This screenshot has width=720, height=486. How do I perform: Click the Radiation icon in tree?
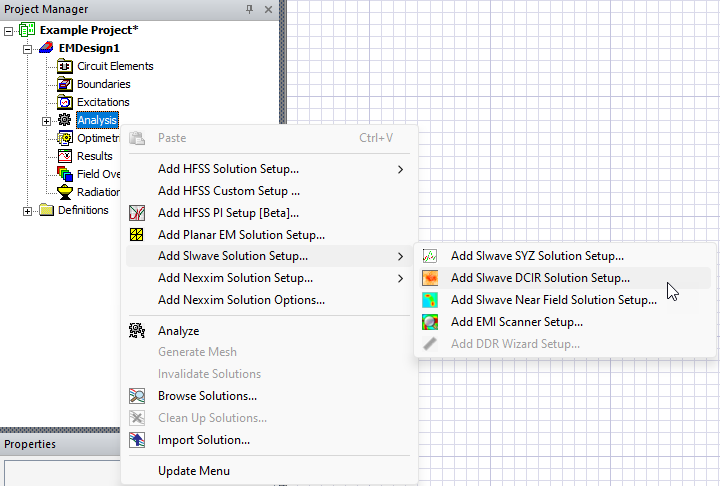(x=65, y=192)
